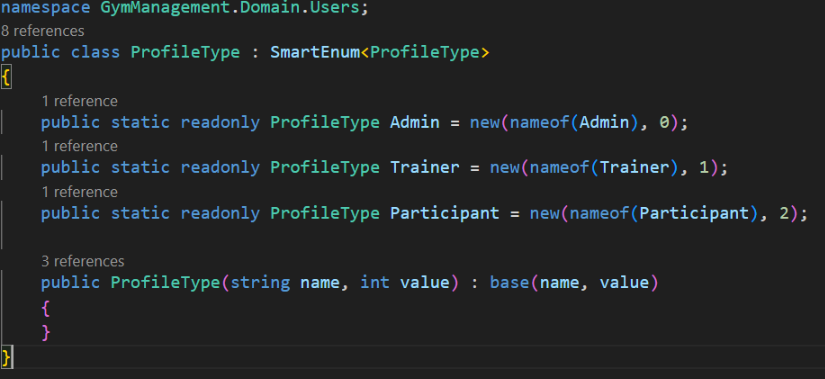Click the SmartEnum base class name

pos(315,52)
